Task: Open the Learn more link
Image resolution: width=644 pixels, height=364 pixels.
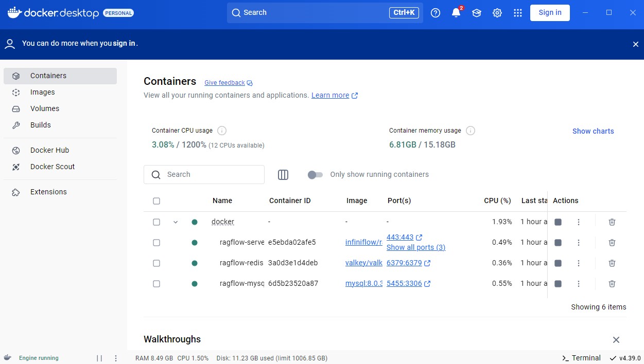Action: coord(335,95)
